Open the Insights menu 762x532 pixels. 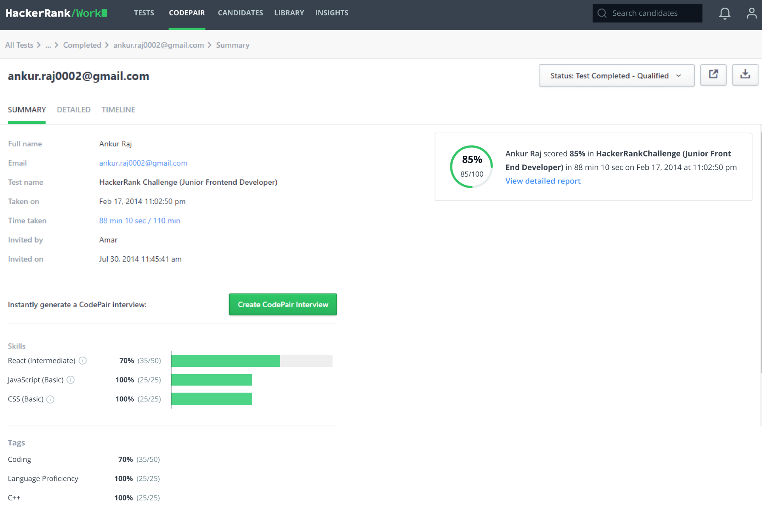[x=332, y=13]
